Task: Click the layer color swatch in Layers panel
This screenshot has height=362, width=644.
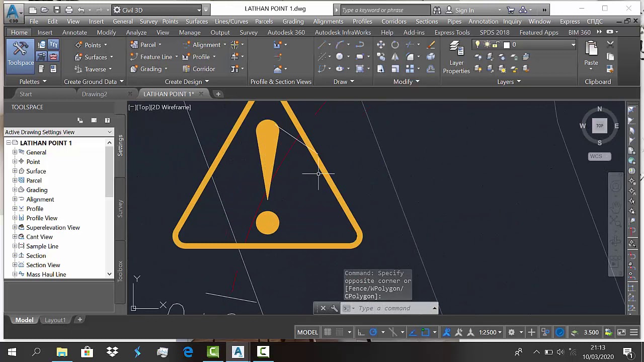Action: coord(507,45)
